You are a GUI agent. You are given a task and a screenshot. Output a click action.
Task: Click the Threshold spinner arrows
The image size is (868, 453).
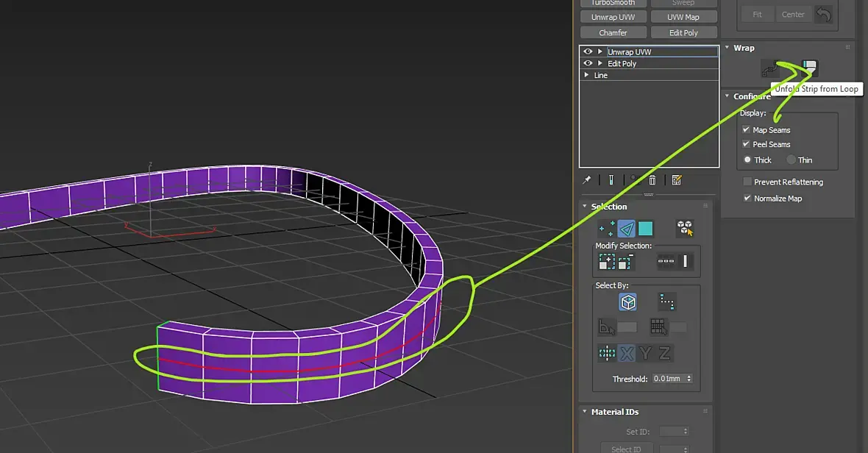pyautogui.click(x=689, y=379)
